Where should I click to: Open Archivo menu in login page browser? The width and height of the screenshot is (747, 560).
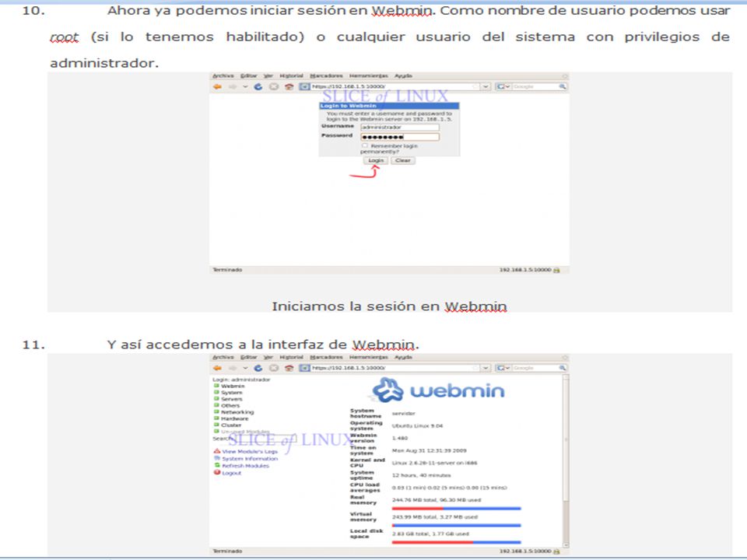pos(223,75)
